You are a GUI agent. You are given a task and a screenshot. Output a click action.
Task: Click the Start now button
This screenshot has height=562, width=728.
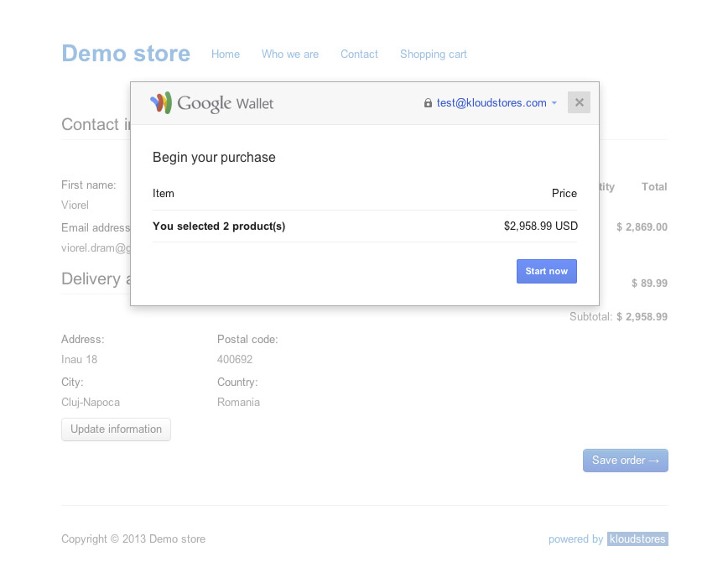click(x=547, y=271)
